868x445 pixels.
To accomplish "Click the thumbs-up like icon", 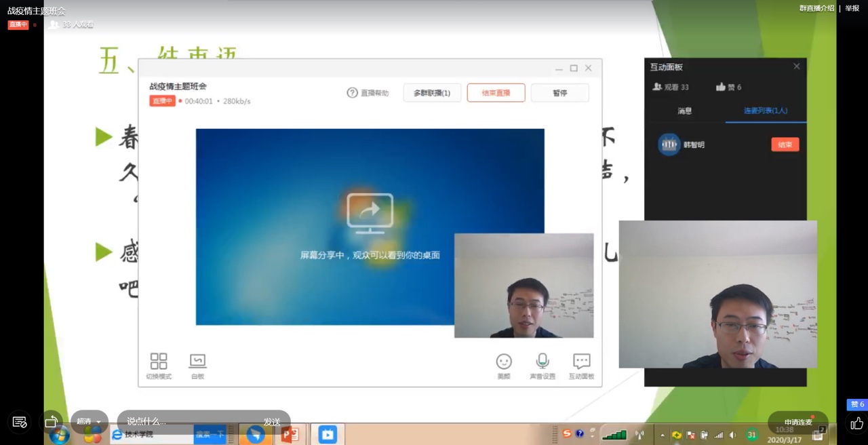I will point(857,423).
